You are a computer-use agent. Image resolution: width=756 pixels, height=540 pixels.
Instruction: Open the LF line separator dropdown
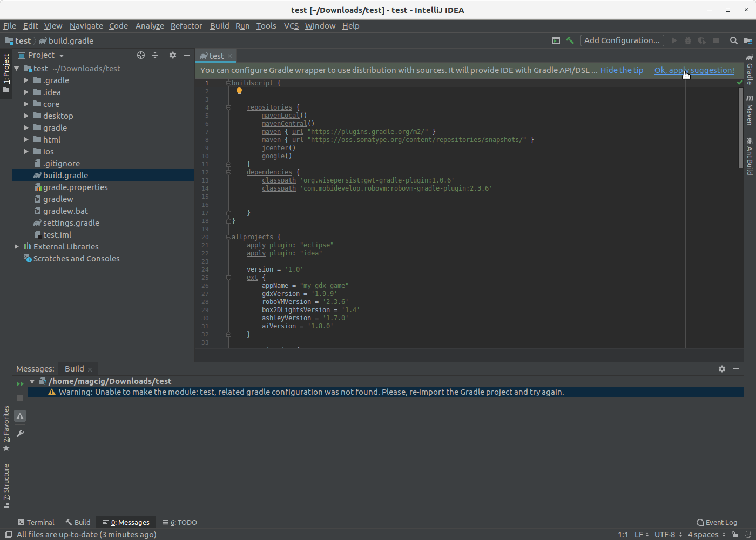tap(642, 535)
